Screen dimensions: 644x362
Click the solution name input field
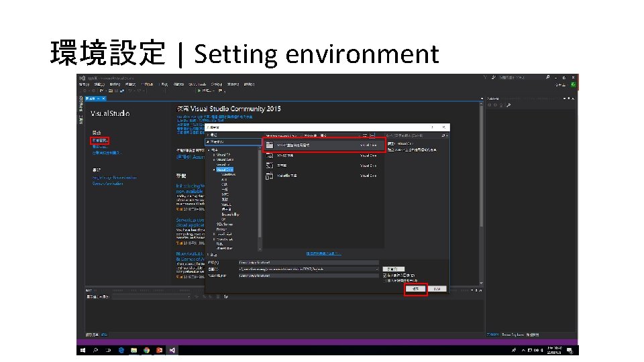point(309,276)
